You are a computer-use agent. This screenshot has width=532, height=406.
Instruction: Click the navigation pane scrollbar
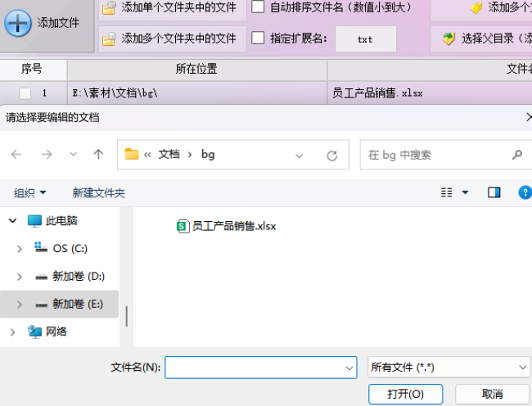point(127,316)
